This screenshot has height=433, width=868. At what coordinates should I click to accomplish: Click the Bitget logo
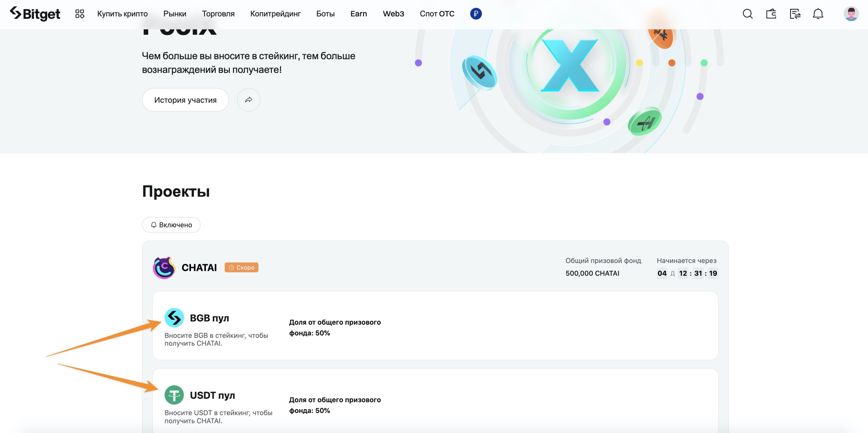[x=35, y=14]
